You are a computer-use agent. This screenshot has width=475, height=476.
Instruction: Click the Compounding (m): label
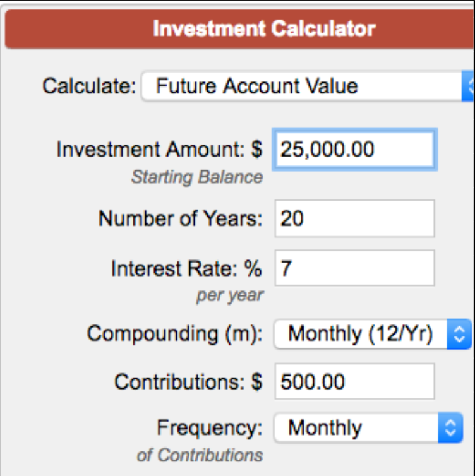pos(174,334)
